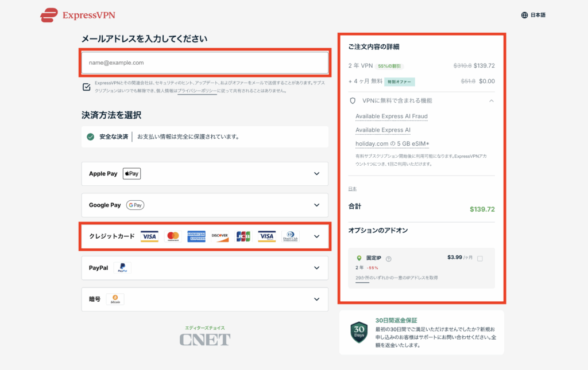The image size is (588, 370).
Task: Click the 30日間返金保証 heading
Action: pyautogui.click(x=396, y=320)
